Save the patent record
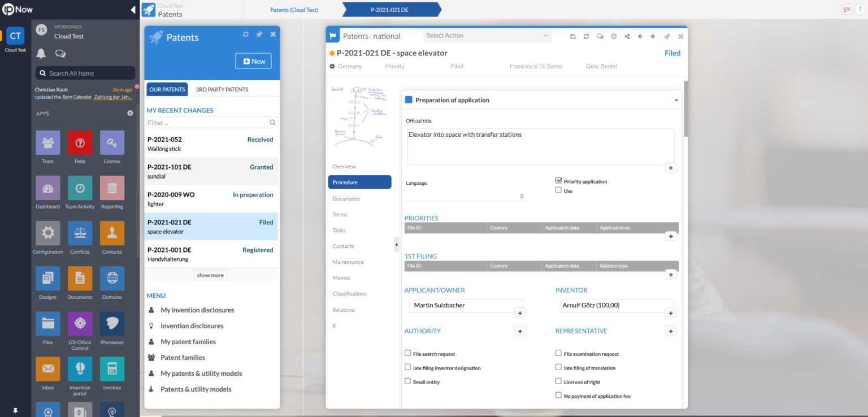 click(x=572, y=36)
